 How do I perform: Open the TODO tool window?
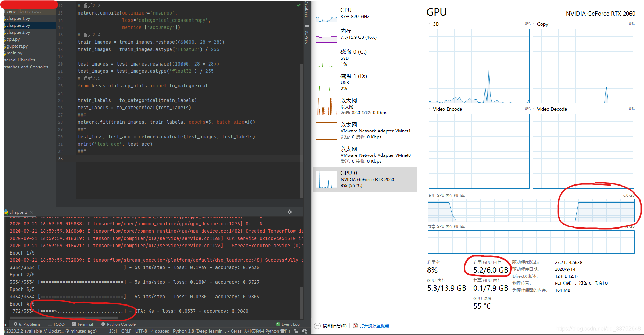coord(56,324)
